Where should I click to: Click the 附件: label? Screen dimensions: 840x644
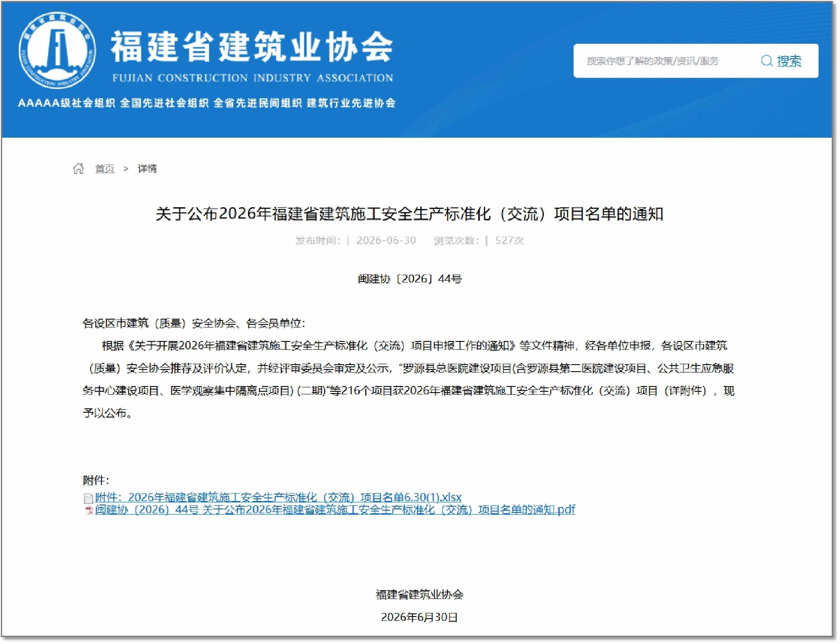point(96,480)
